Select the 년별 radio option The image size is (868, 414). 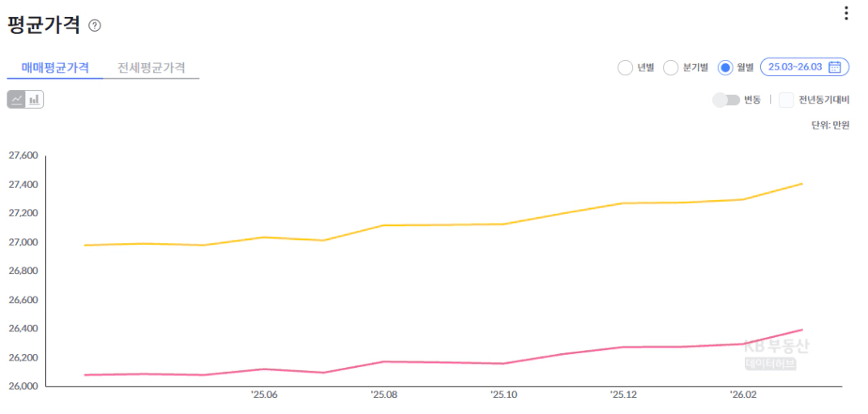[625, 67]
